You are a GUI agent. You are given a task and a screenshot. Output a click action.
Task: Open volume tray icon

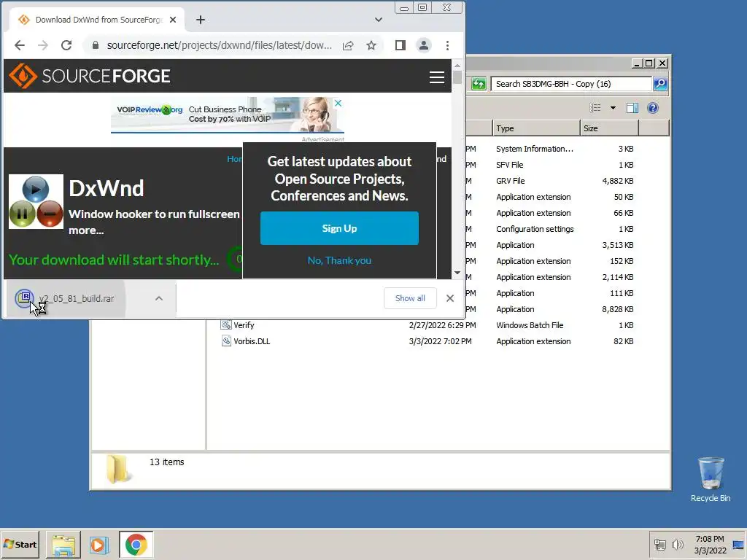[x=677, y=544]
